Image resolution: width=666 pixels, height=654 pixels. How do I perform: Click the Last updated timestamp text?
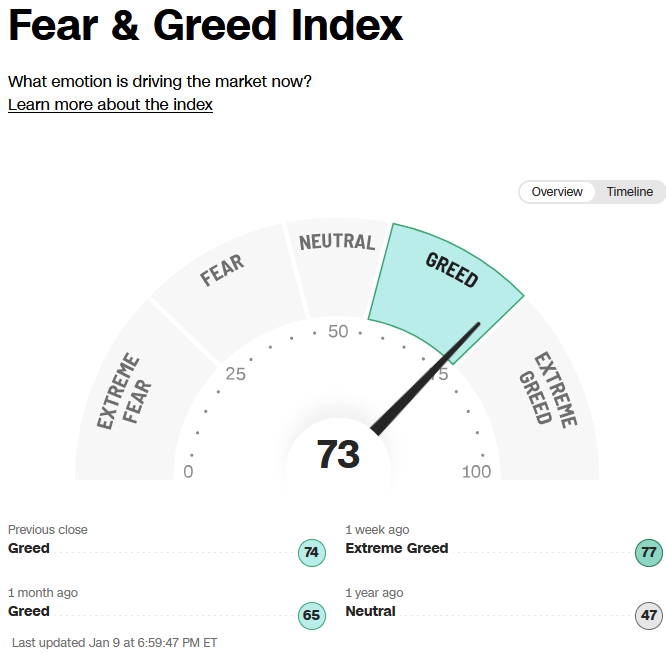[115, 643]
